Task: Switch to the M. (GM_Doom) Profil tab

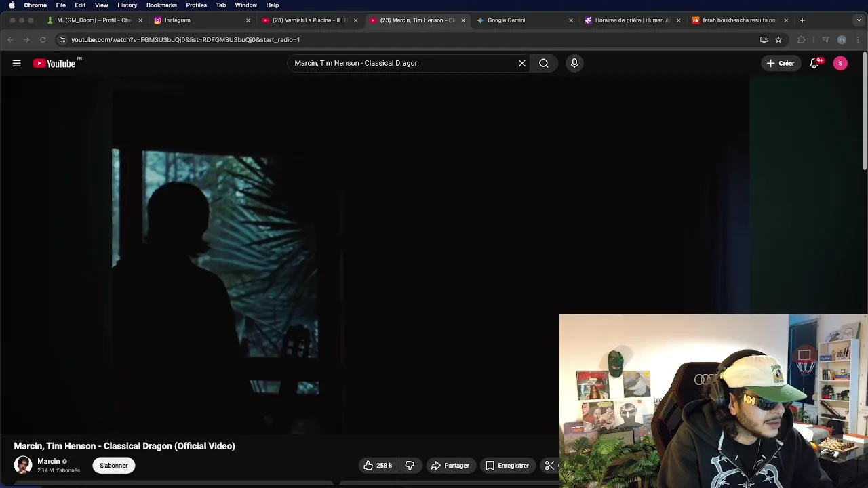Action: pyautogui.click(x=94, y=20)
